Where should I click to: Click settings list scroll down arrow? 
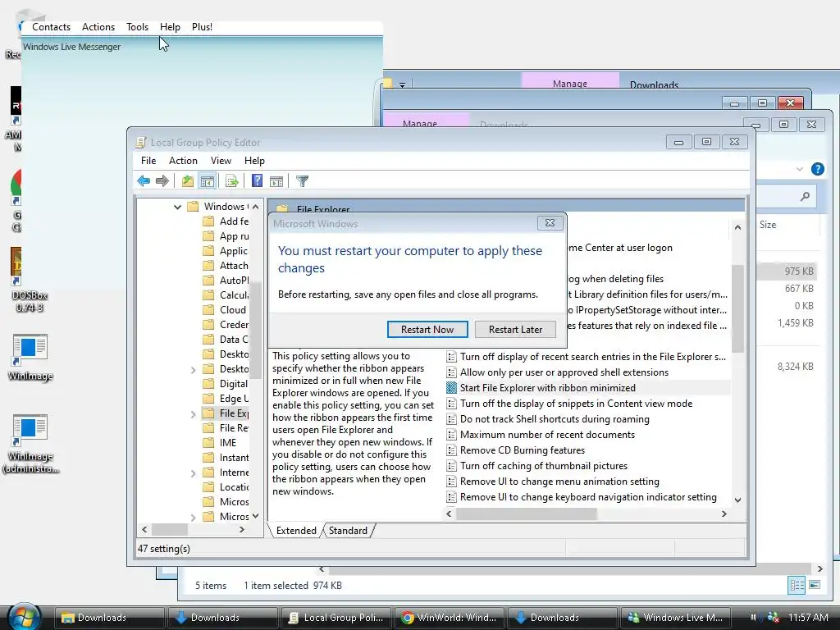[737, 500]
